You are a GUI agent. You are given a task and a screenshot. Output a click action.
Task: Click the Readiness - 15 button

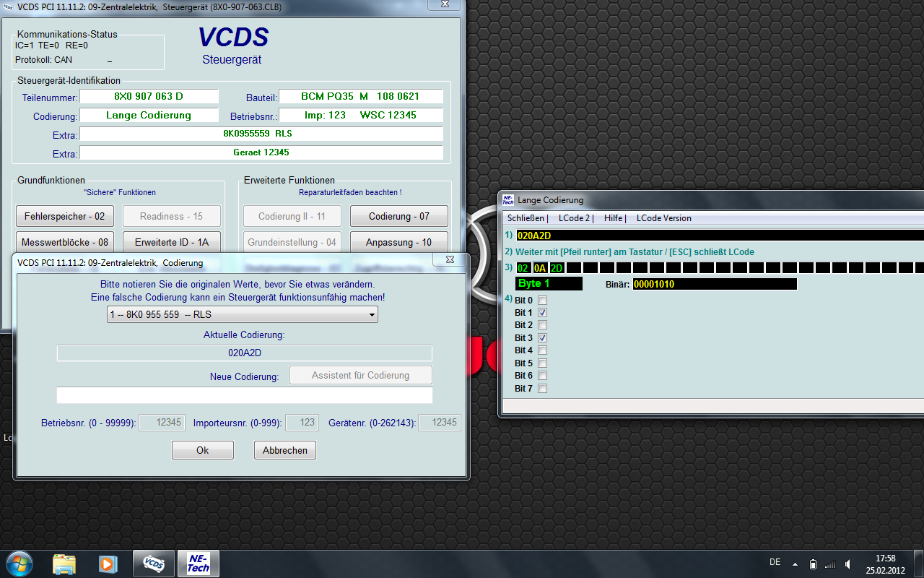coord(171,216)
